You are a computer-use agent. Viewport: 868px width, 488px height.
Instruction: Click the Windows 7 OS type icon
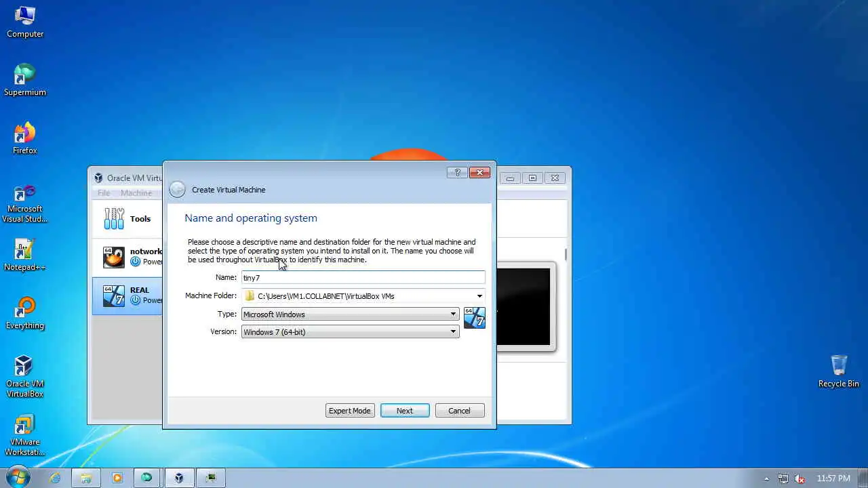tap(475, 318)
